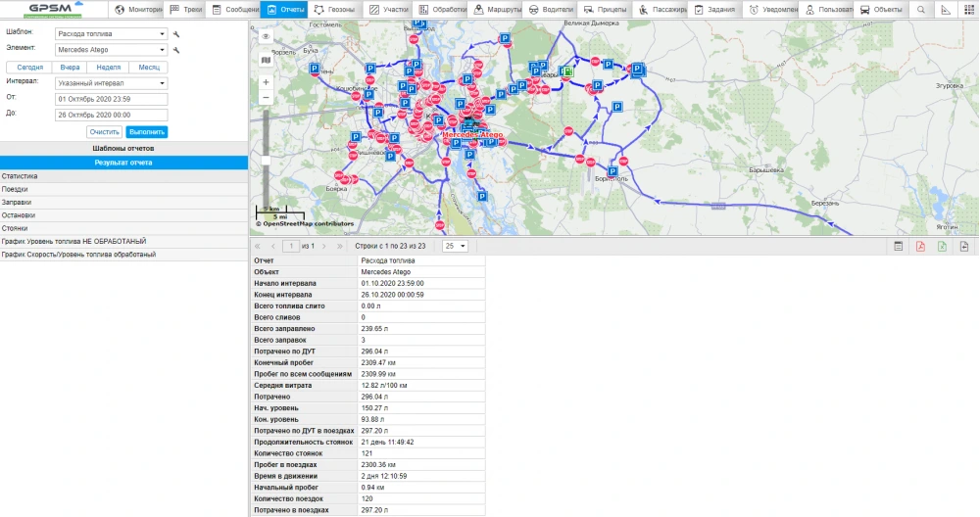Click the page number input box
Screen dimensions: 980x517
click(291, 246)
